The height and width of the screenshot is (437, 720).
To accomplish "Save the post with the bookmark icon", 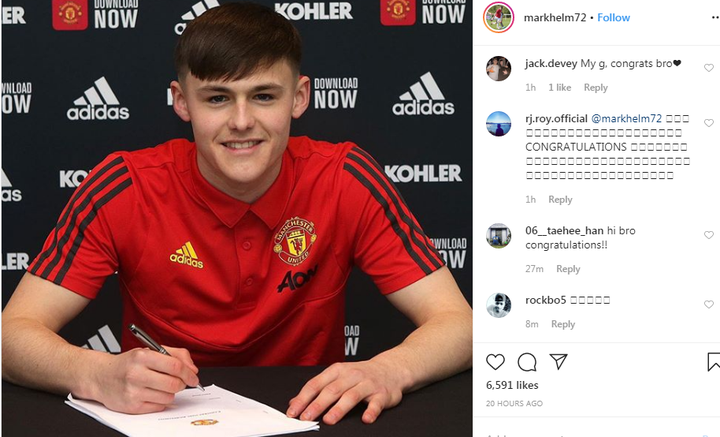I will [x=714, y=362].
